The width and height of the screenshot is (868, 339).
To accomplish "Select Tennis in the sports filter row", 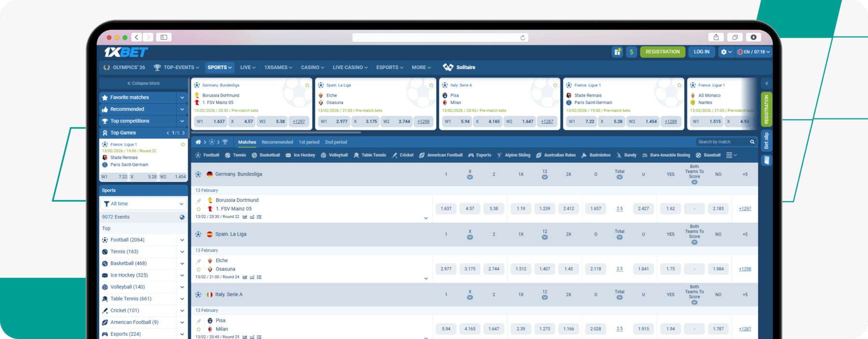I will click(x=235, y=155).
